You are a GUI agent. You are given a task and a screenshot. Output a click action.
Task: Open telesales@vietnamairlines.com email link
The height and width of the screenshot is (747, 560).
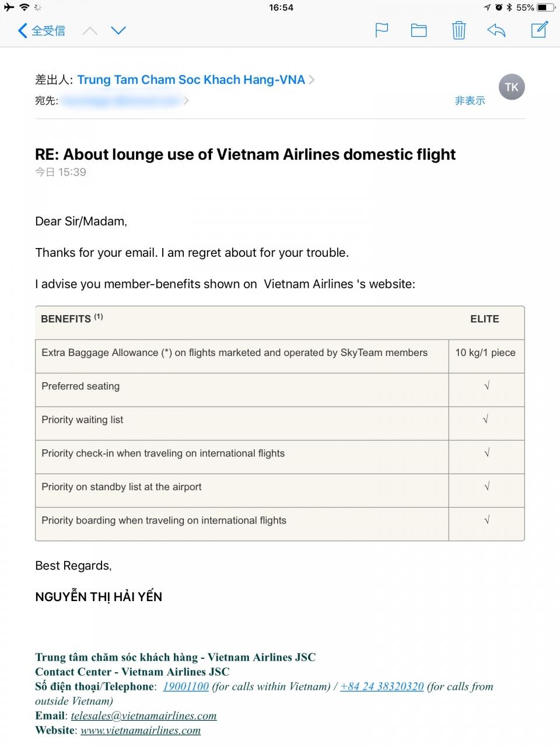[x=143, y=715]
